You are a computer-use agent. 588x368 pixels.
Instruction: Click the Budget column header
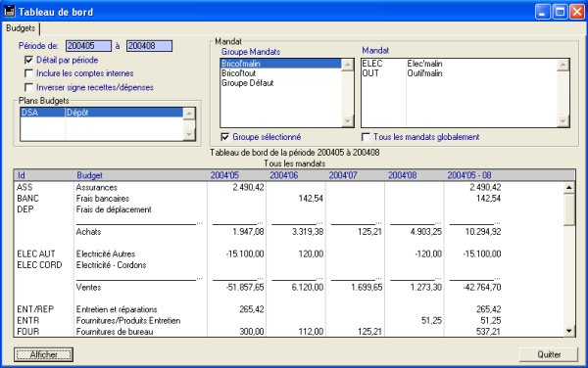[x=140, y=175]
